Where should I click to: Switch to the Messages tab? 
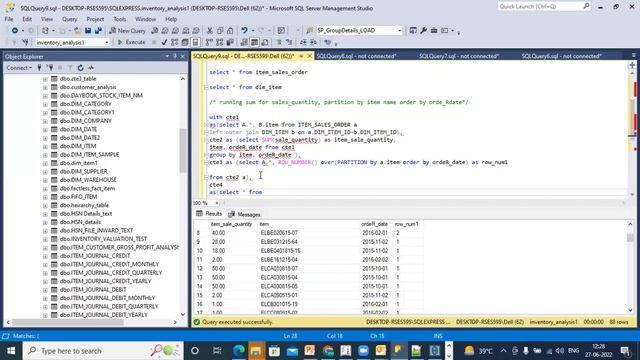[244, 214]
